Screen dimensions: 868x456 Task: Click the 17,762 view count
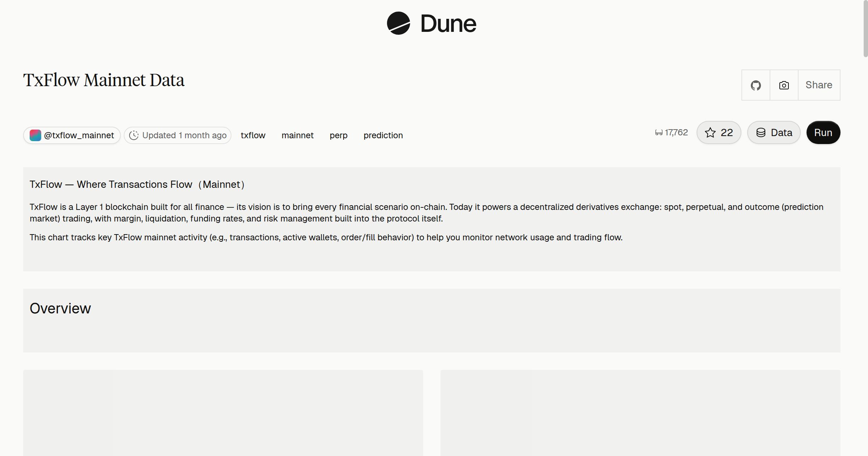pos(676,132)
